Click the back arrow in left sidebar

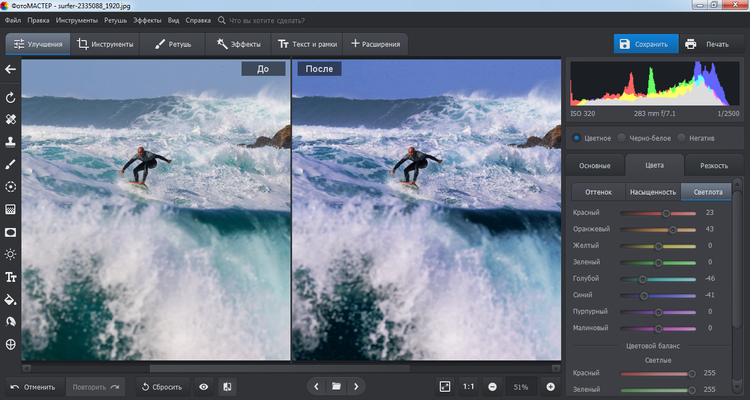[x=11, y=69]
